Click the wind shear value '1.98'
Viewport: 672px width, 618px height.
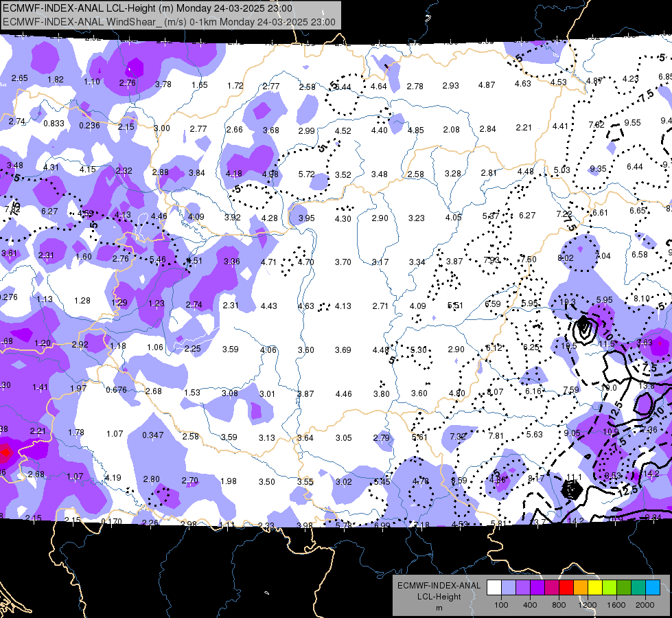point(229,481)
